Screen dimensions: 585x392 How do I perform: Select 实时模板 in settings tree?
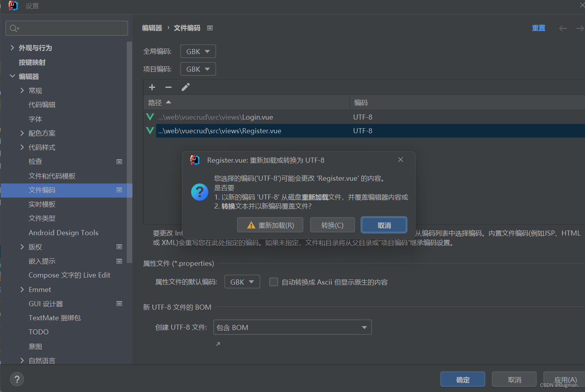(42, 204)
